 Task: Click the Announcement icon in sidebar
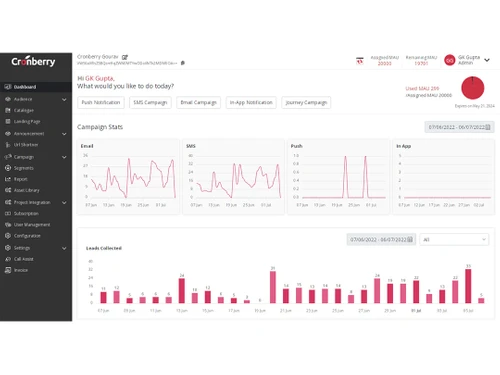tap(8, 134)
